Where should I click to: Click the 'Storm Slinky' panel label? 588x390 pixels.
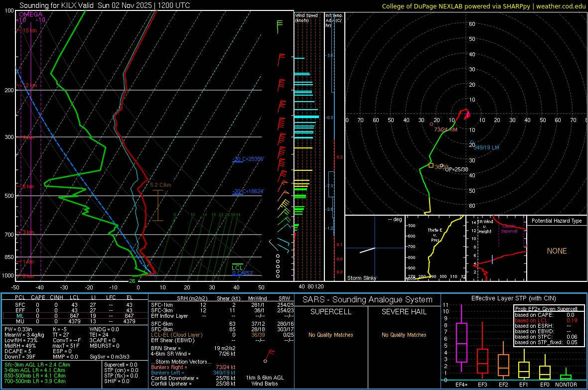(361, 278)
